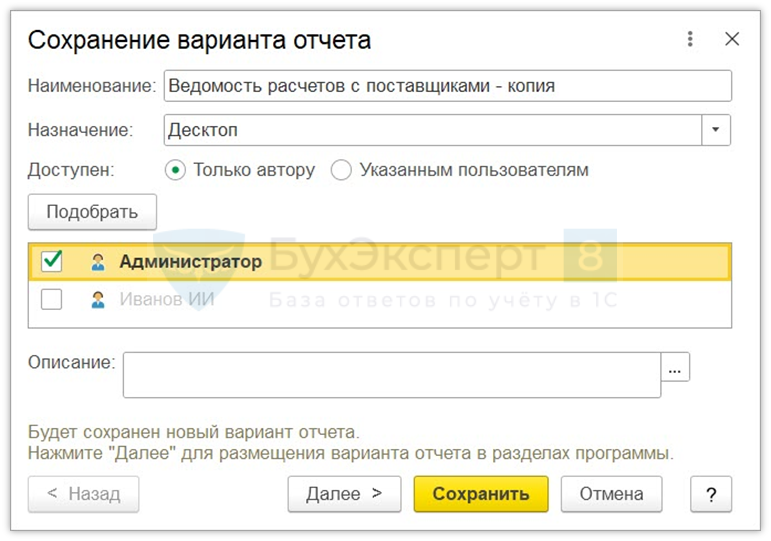Click the Администратор user icon
Screen dimensions: 771x541
click(x=98, y=262)
